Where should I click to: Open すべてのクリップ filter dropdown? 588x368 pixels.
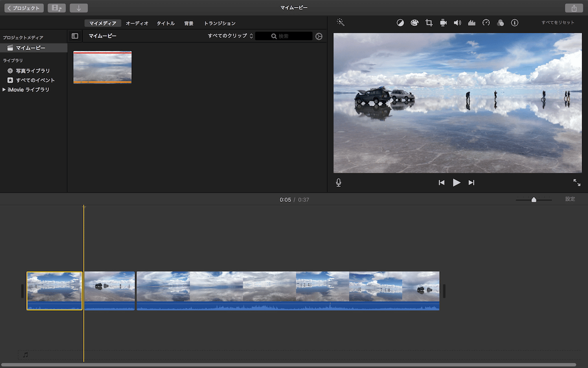230,36
